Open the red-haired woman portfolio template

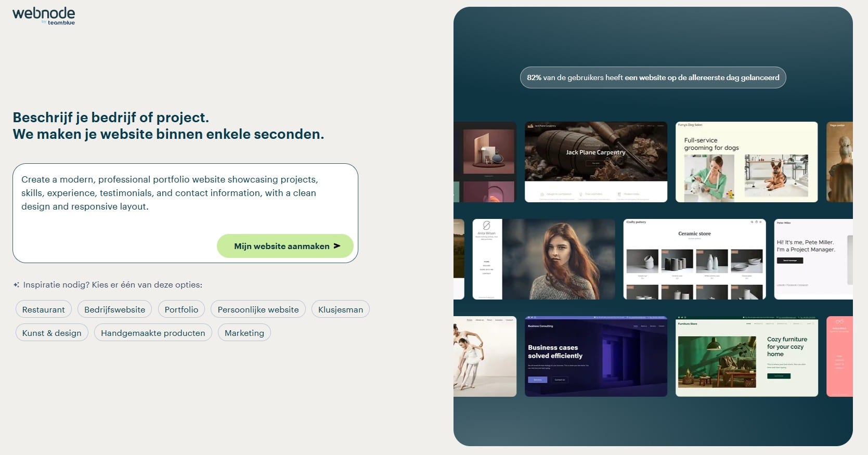coord(543,259)
